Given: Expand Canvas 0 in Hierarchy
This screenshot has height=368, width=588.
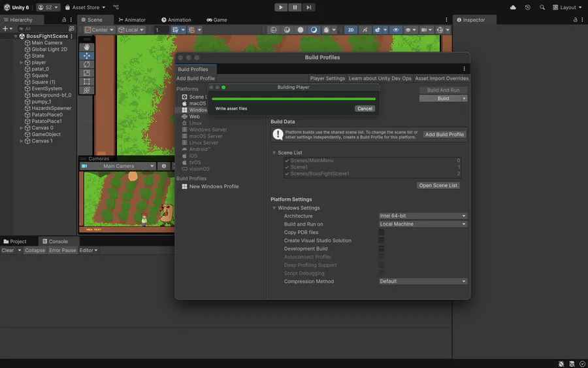Looking at the screenshot, I should pos(22,128).
